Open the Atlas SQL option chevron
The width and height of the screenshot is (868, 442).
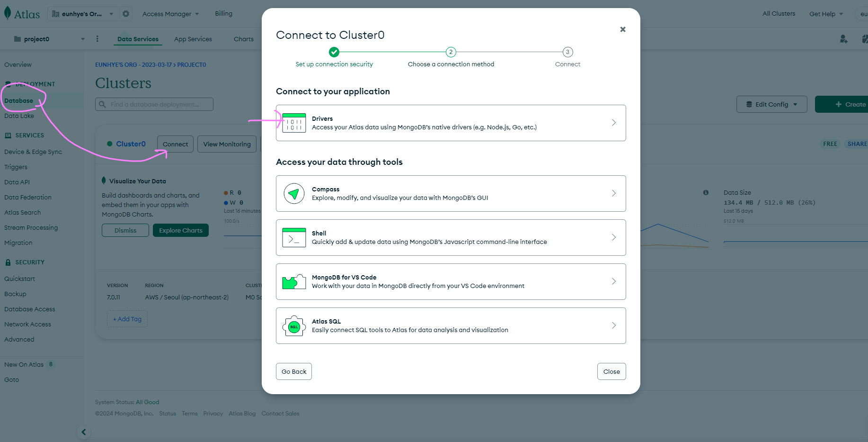(x=614, y=325)
